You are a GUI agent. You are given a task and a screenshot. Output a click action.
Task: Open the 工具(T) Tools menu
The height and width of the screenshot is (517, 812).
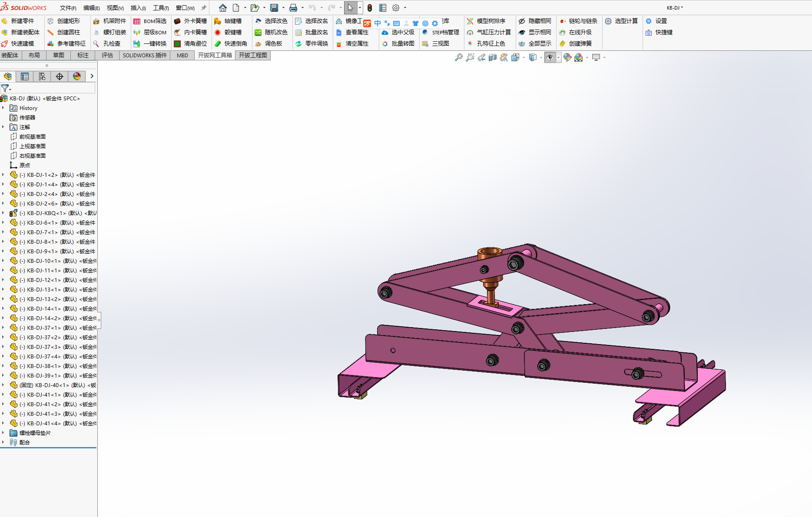click(x=161, y=8)
